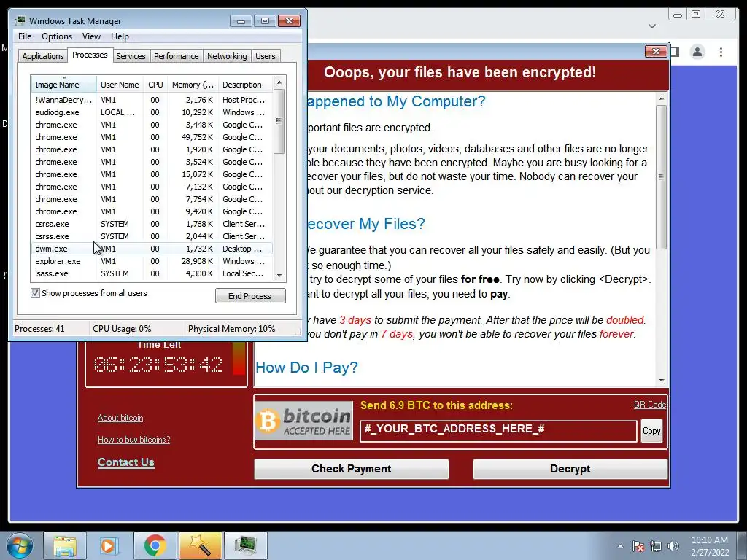Click the Contact Us link
This screenshot has height=560, width=747.
(125, 462)
